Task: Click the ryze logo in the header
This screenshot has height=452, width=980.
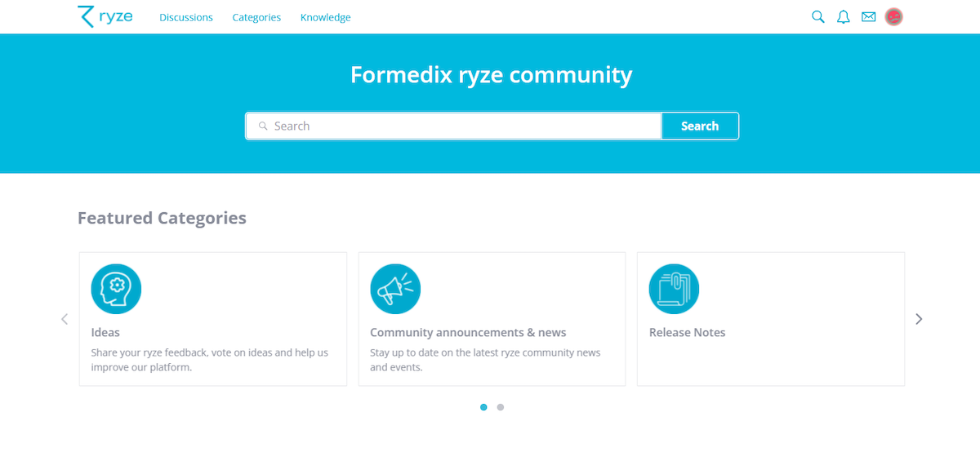Action: [x=105, y=16]
